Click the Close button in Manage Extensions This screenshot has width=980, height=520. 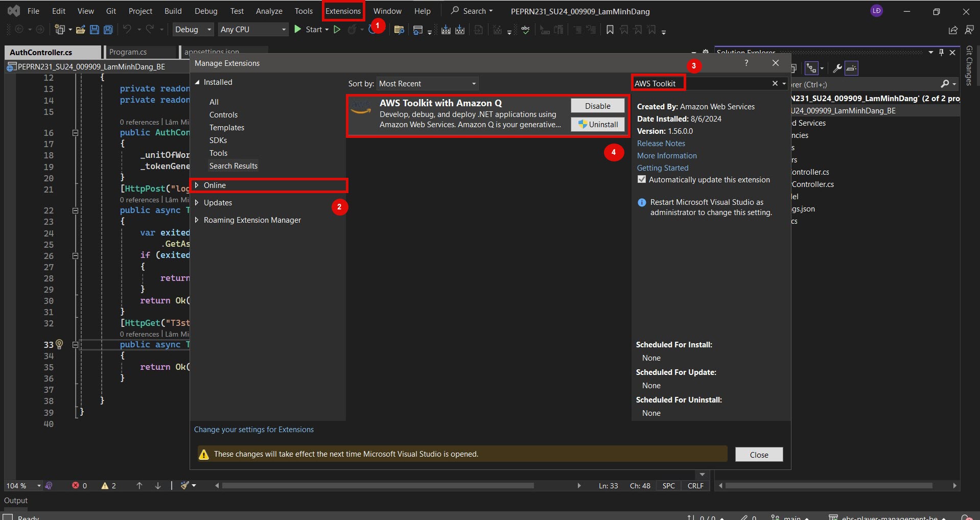(759, 455)
